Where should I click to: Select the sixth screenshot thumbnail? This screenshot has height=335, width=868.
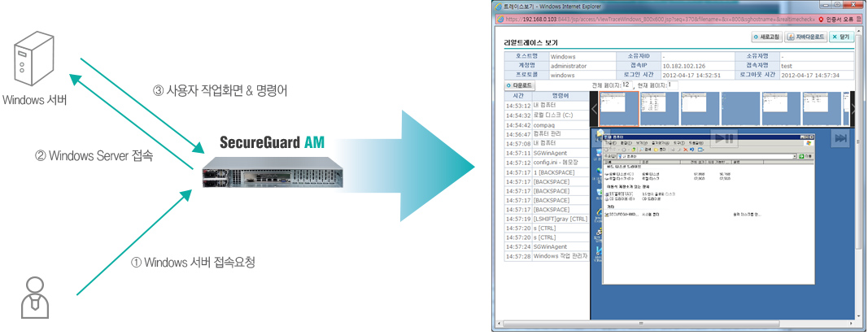coord(822,108)
